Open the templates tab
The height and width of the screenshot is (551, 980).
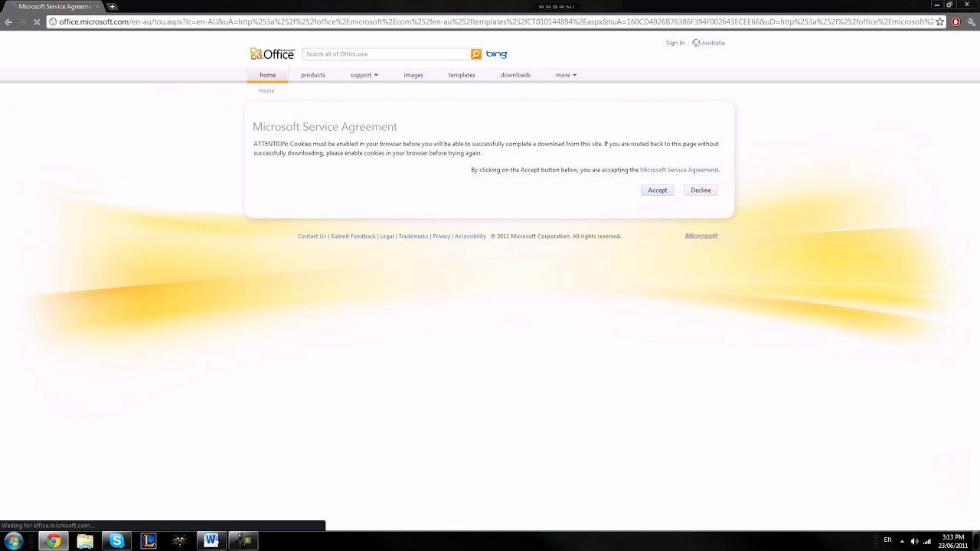pos(462,75)
